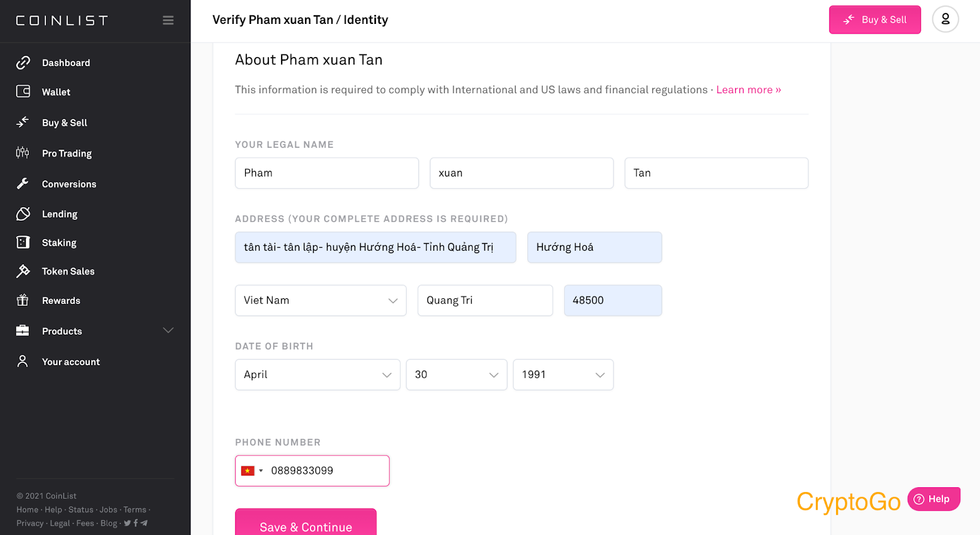Click the Staking icon in sidebar
Image resolution: width=980 pixels, height=535 pixels.
(23, 242)
